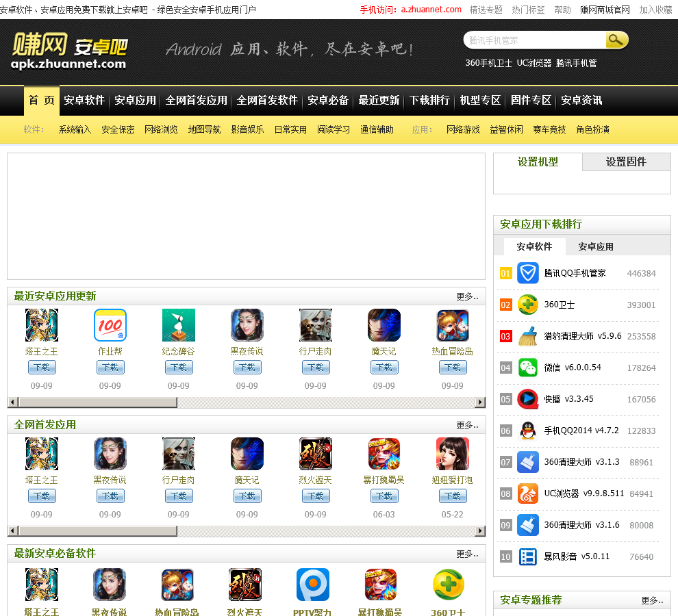
Task: Open the 行尸走肉 icon in 最近安卓应用更新
Action: [316, 325]
